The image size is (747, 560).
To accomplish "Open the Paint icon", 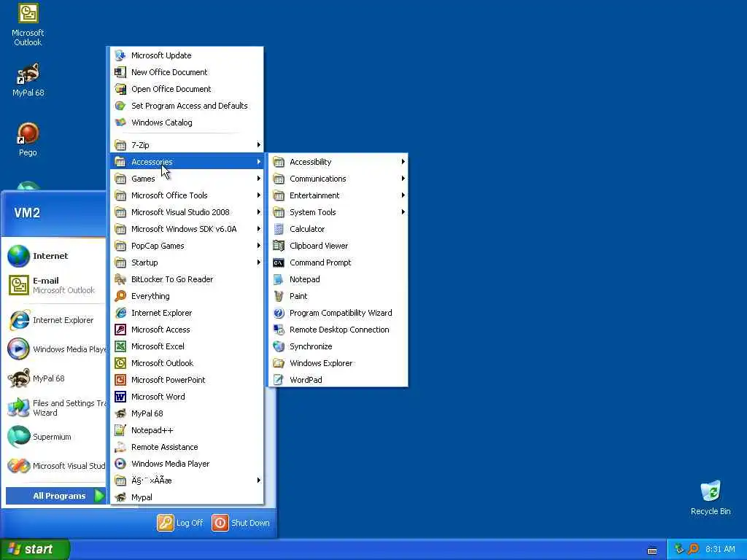I will (279, 296).
